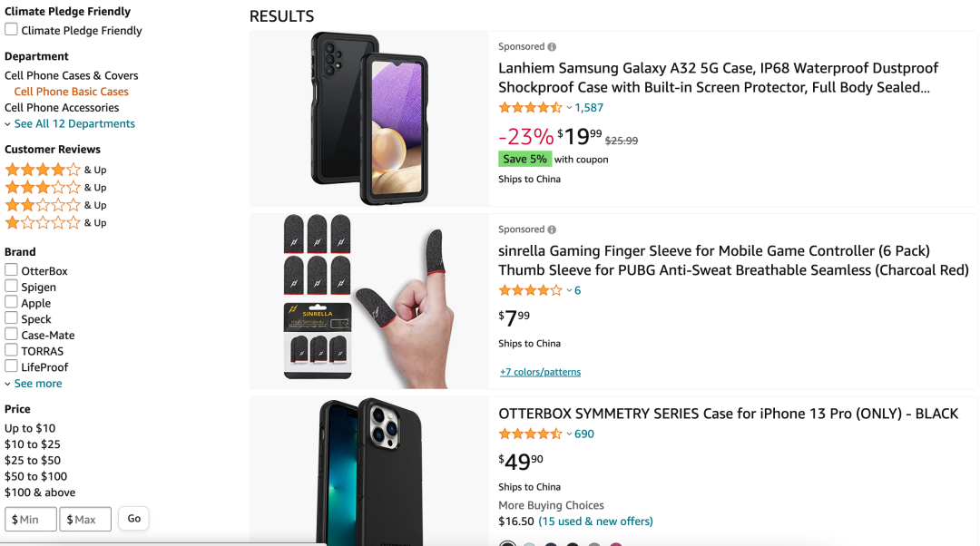This screenshot has width=980, height=546.
Task: Open the +7 colors/patterns link
Action: (x=540, y=372)
